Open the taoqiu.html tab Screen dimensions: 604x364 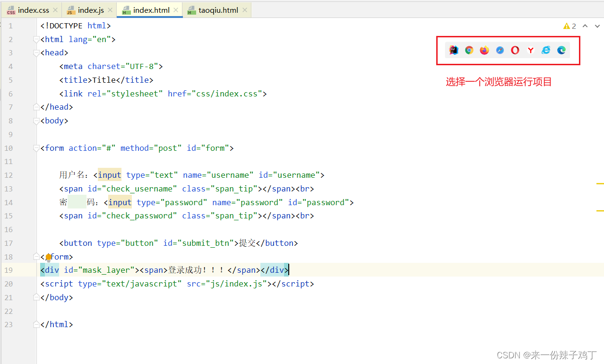click(x=218, y=10)
